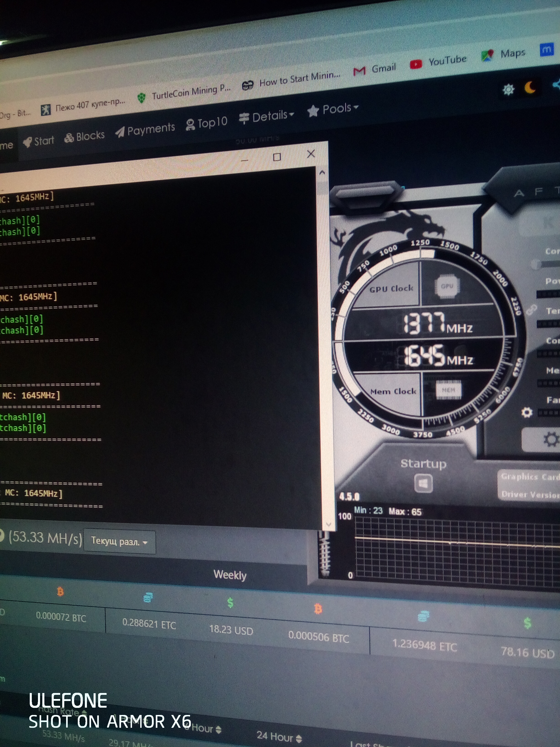This screenshot has width=560, height=747.
Task: Click the Google Maps pin icon
Action: [x=487, y=55]
